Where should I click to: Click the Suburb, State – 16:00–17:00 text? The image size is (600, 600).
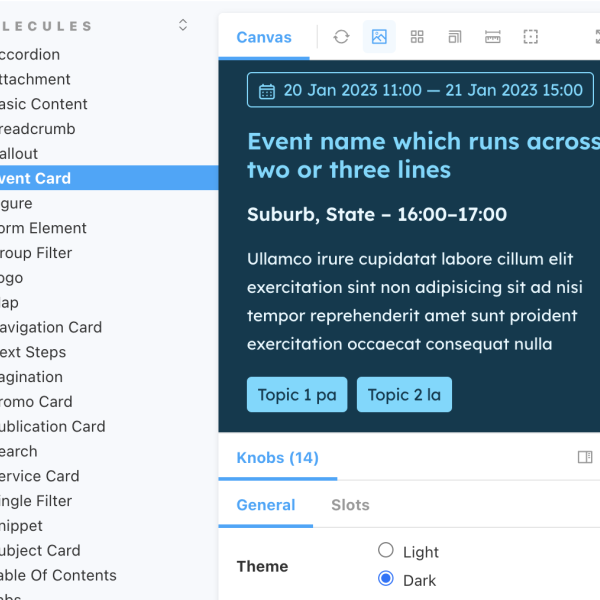tap(377, 214)
